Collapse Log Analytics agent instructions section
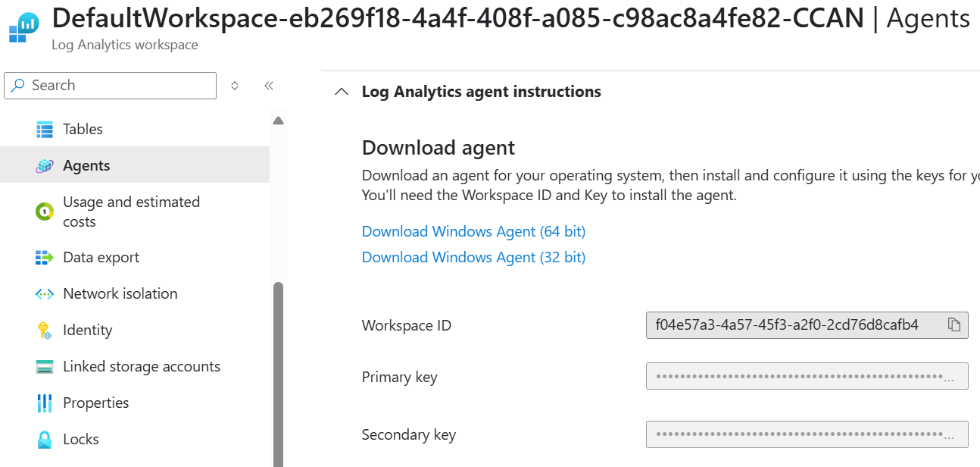Screen dimensions: 980x467 tap(342, 92)
